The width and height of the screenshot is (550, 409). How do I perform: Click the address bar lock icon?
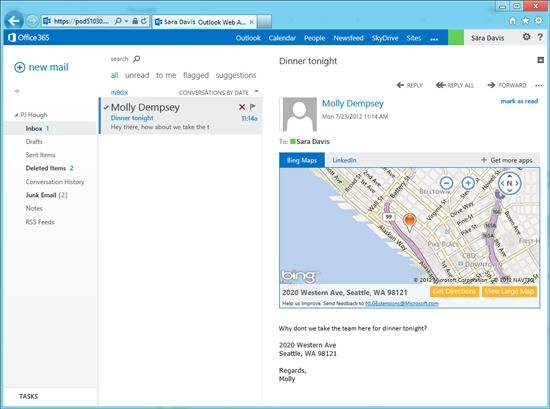tap(135, 21)
